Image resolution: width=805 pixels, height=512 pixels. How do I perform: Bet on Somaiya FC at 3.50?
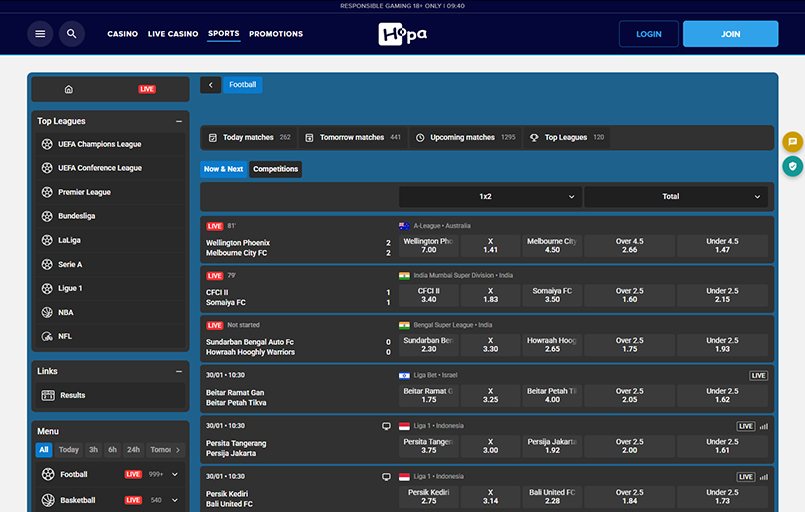tap(552, 295)
